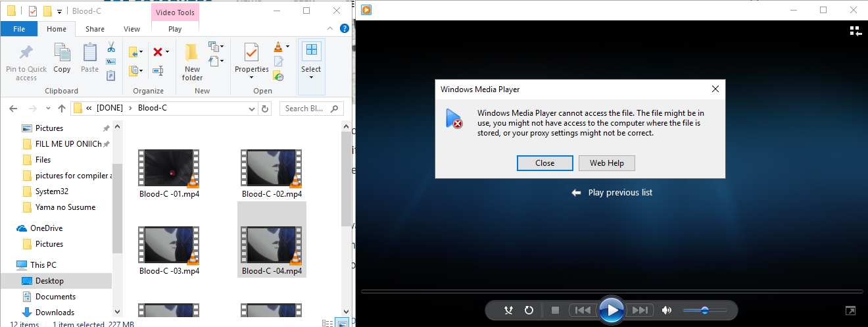The height and width of the screenshot is (327, 868).
Task: Click the Next track button
Action: pyautogui.click(x=640, y=310)
